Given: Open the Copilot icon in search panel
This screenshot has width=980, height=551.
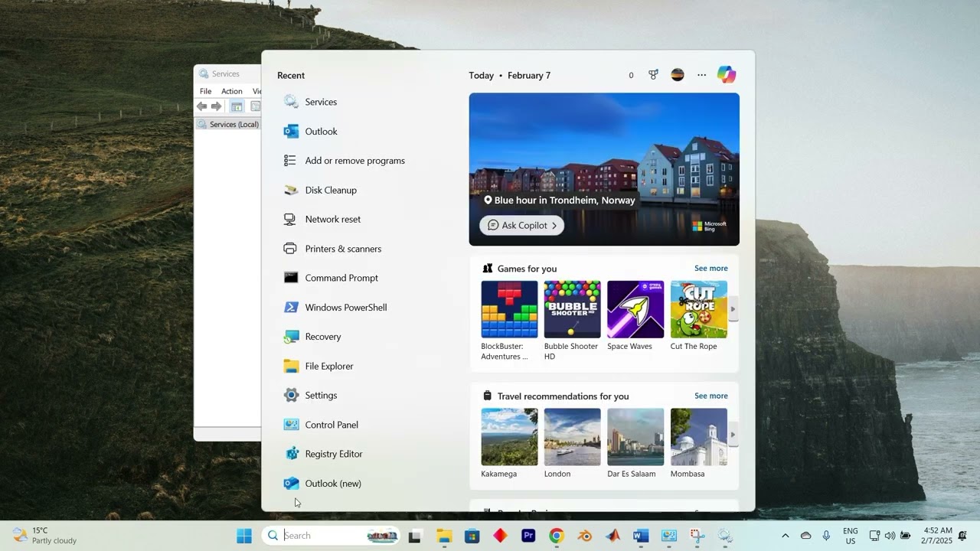Looking at the screenshot, I should point(726,75).
